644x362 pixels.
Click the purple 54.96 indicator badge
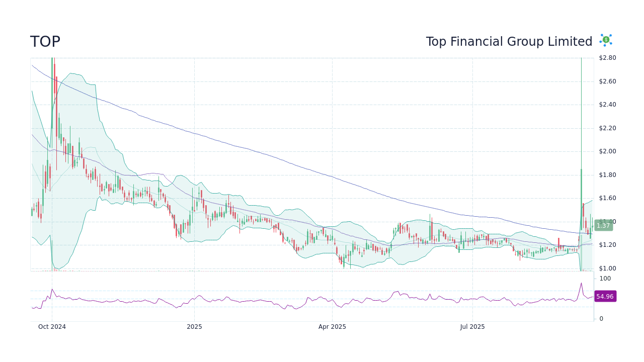click(x=605, y=296)
